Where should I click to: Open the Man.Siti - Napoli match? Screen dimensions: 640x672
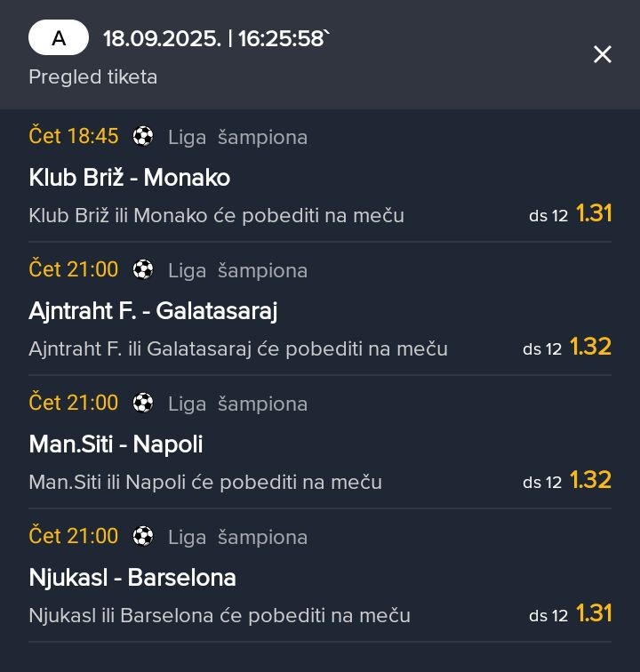pos(116,444)
